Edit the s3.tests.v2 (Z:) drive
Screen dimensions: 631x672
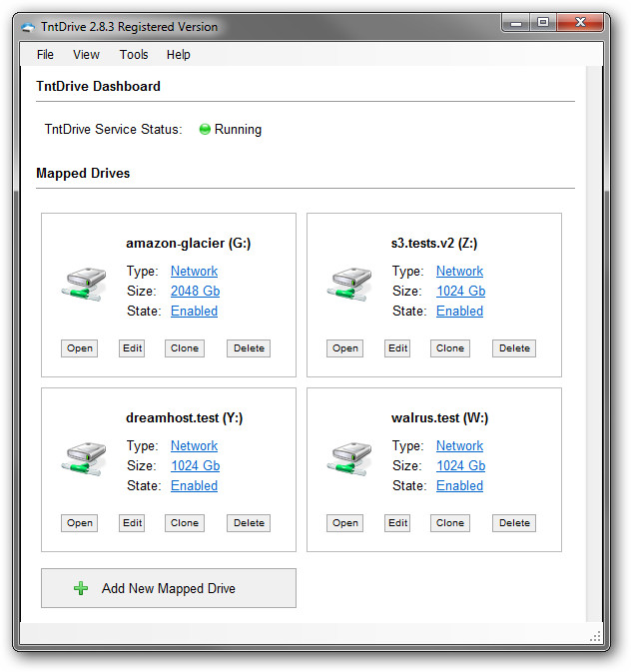397,348
